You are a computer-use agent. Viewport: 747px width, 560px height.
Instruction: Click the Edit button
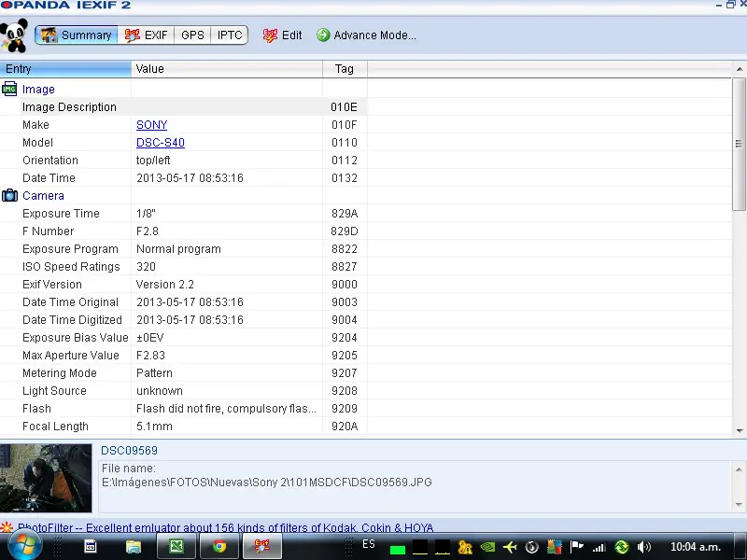click(x=283, y=35)
